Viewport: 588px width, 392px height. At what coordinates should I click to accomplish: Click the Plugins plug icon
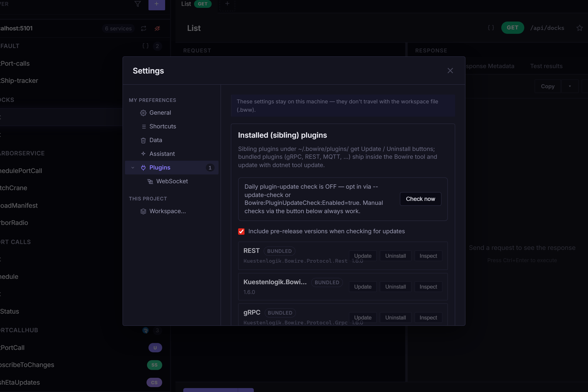(143, 168)
